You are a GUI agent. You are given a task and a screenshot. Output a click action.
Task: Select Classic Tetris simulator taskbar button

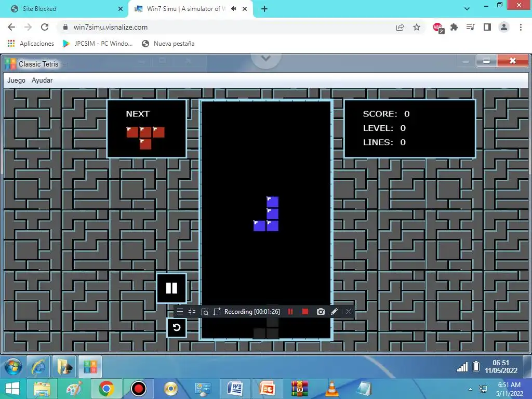90,367
